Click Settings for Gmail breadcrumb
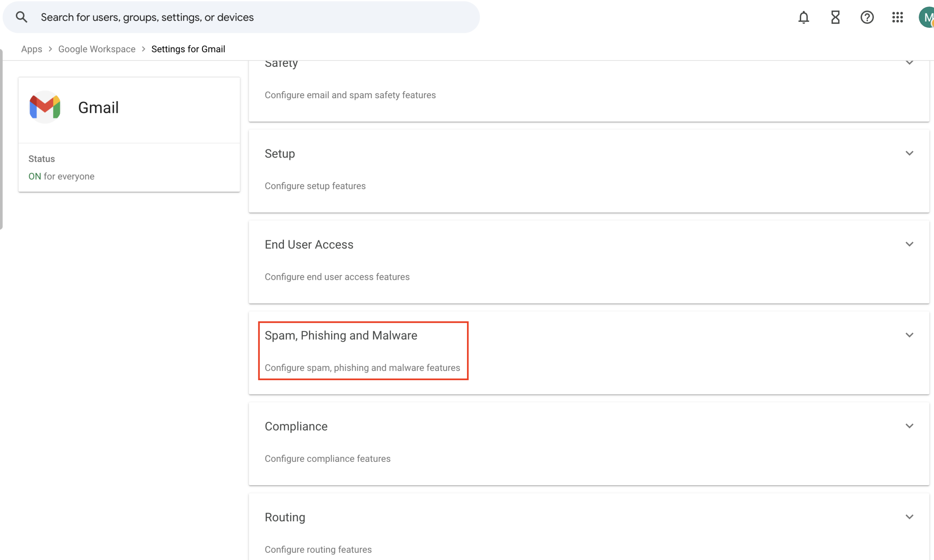Screen dimensions: 934x560 (x=188, y=49)
